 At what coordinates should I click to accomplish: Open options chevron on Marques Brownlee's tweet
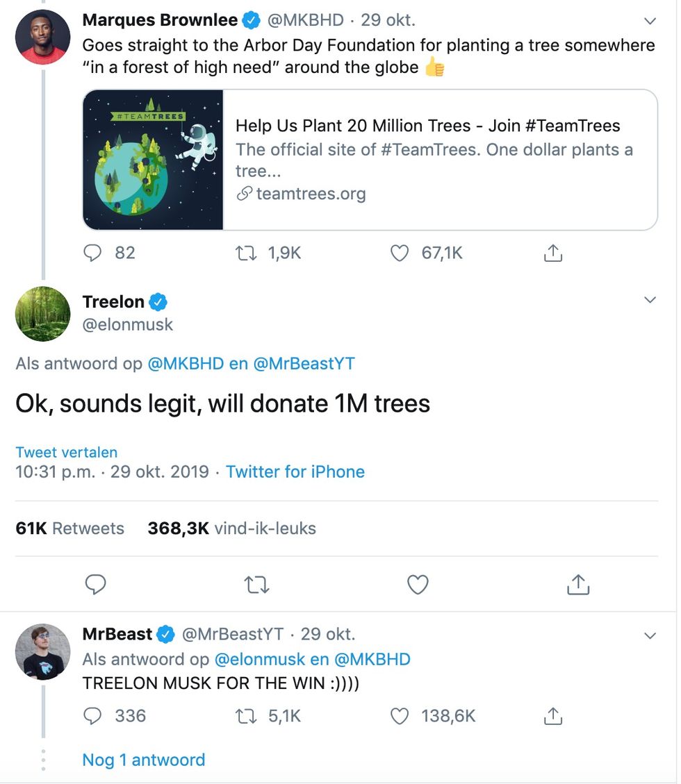[650, 21]
